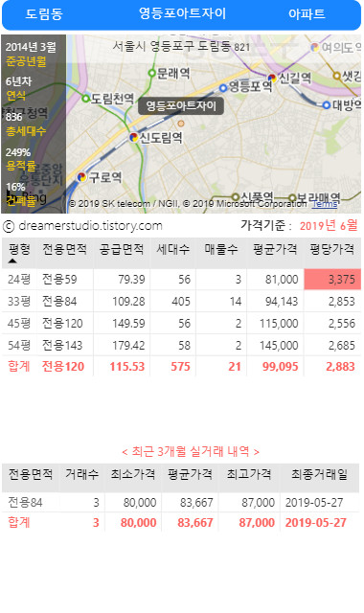Click the 대방역 station marker
The image size is (364, 613).
(x=327, y=104)
